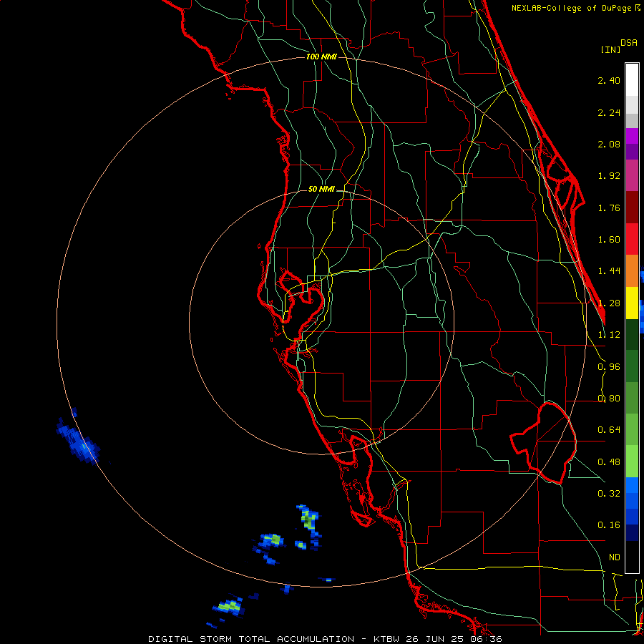Viewport: 644px width, 644px height.
Task: Click the yellow color scale swatch
Action: pos(632,303)
